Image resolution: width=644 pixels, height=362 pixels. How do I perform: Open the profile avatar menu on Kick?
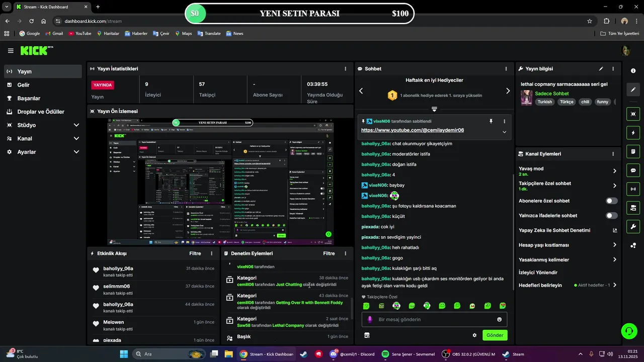(626, 51)
